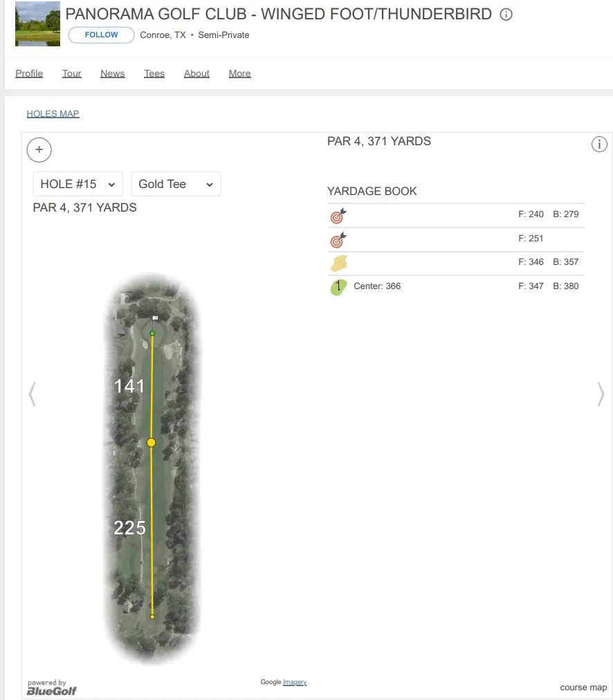613x700 pixels.
Task: Open the HOLE #15 dropdown
Action: pyautogui.click(x=77, y=184)
